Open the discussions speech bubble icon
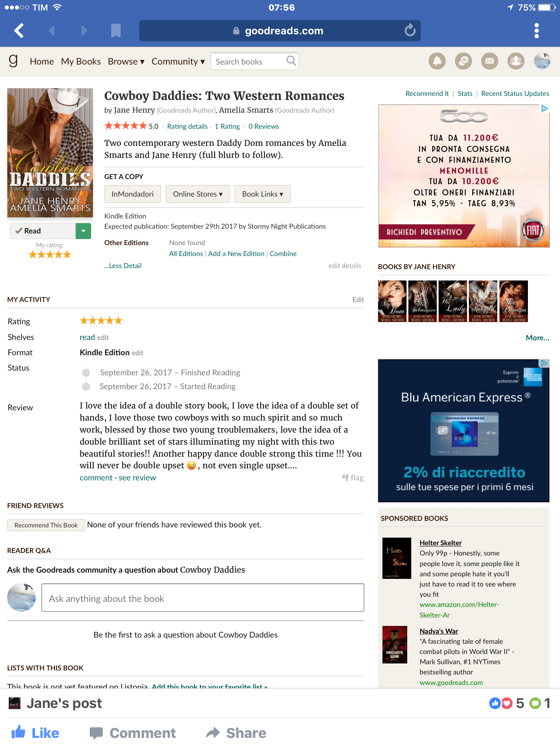This screenshot has height=747, width=560. pyautogui.click(x=463, y=61)
